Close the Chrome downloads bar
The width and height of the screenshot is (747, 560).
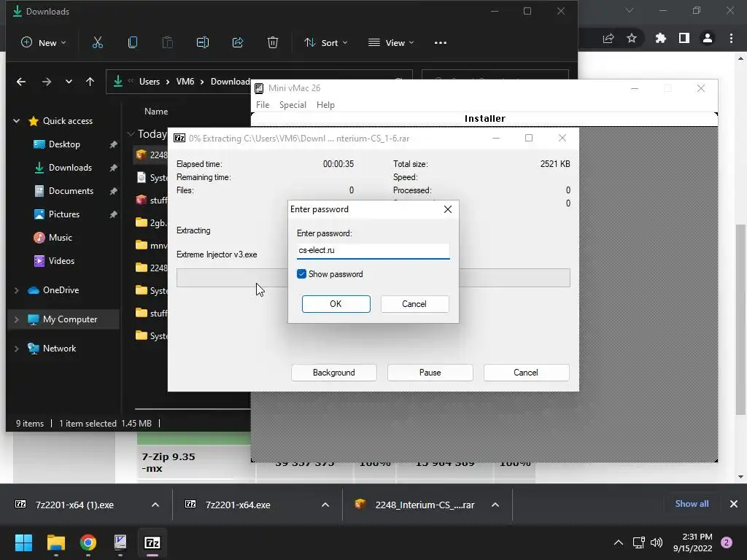click(734, 504)
